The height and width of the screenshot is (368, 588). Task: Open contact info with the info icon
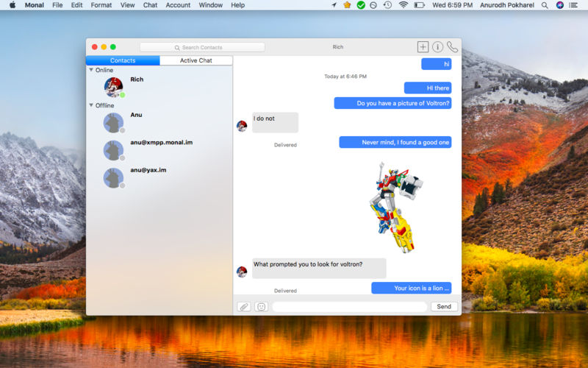(437, 47)
